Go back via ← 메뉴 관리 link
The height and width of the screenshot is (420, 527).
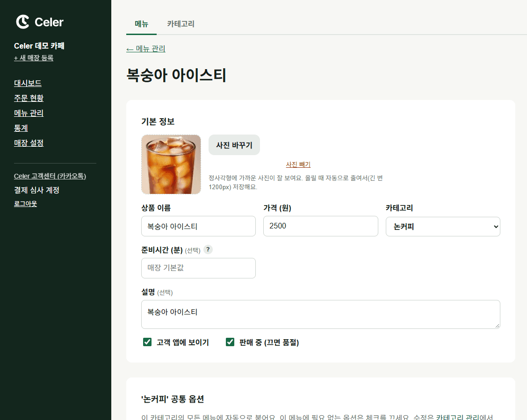[146, 49]
